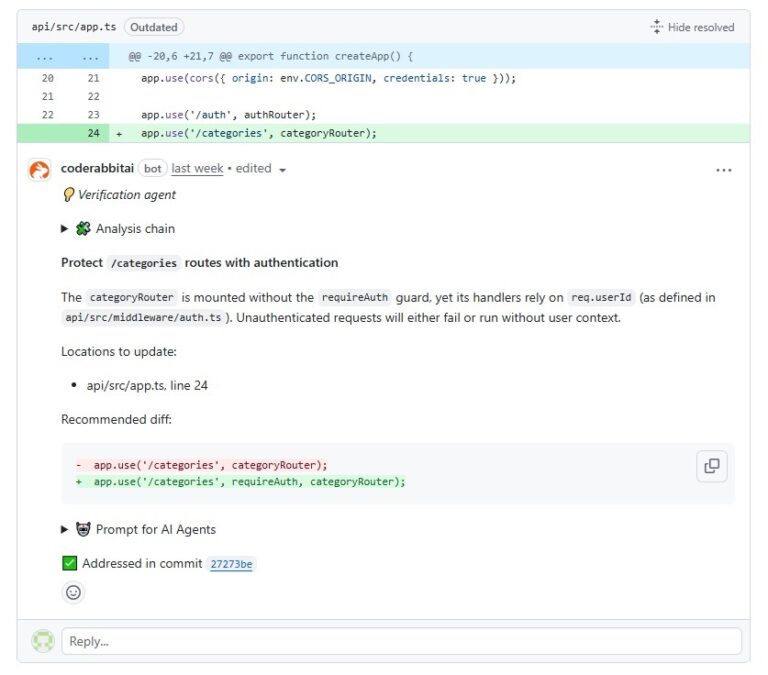
Task: Click the Hide resolved button
Action: 692,27
